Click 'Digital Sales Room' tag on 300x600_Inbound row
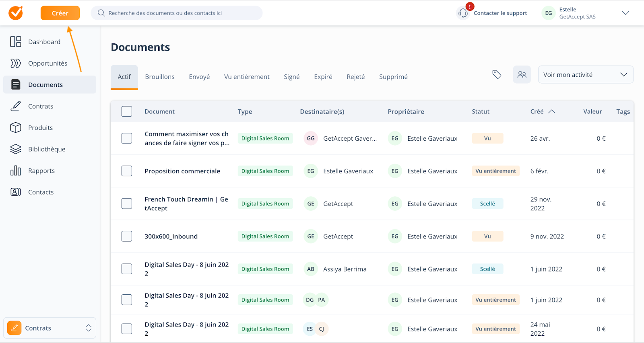 [265, 236]
